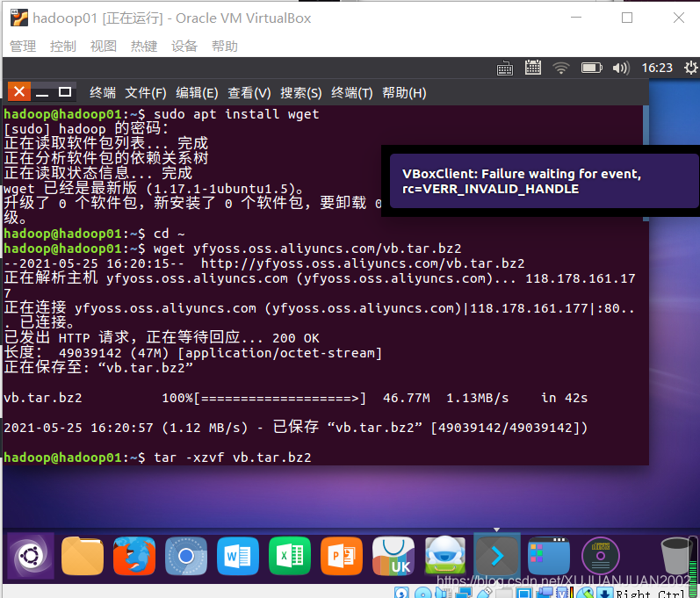Maximize the VirtualBox window
700x598 pixels.
coord(627,18)
